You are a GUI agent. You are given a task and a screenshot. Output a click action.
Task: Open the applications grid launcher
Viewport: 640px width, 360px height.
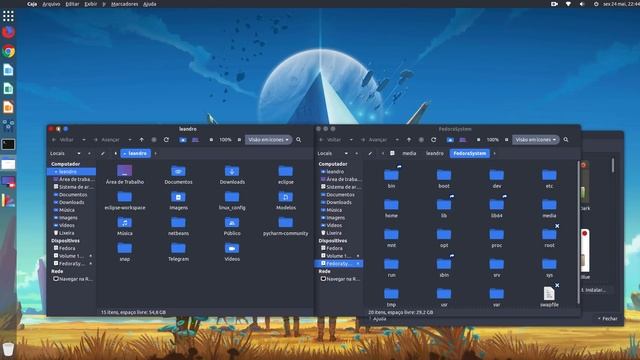click(x=8, y=16)
